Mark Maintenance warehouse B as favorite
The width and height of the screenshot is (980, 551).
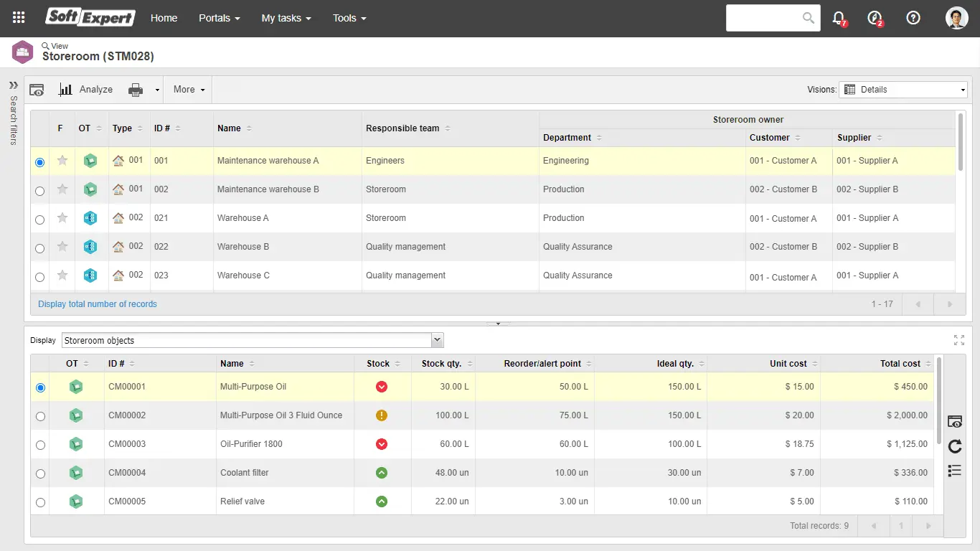[62, 189]
